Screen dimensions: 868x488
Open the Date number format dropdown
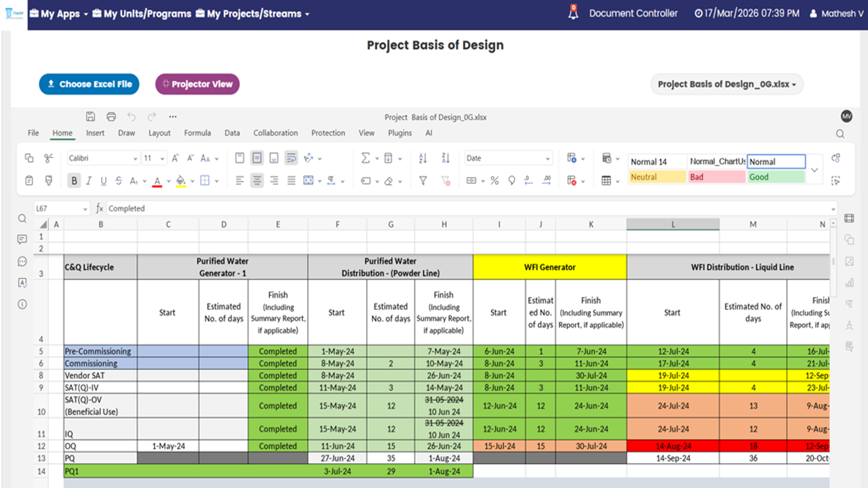[508, 158]
